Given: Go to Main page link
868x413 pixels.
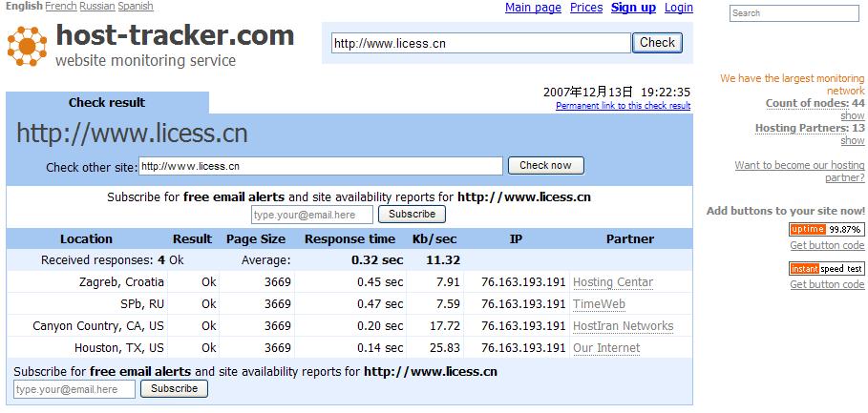Looking at the screenshot, I should pos(533,8).
